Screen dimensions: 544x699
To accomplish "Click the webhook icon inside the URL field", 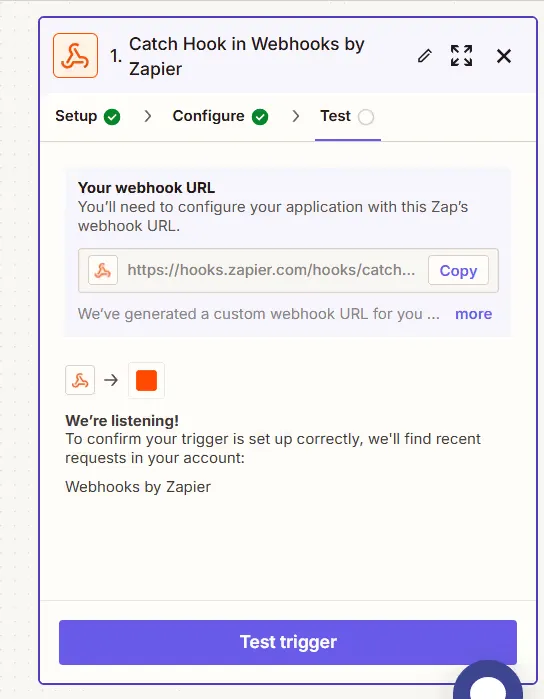I will [x=103, y=270].
